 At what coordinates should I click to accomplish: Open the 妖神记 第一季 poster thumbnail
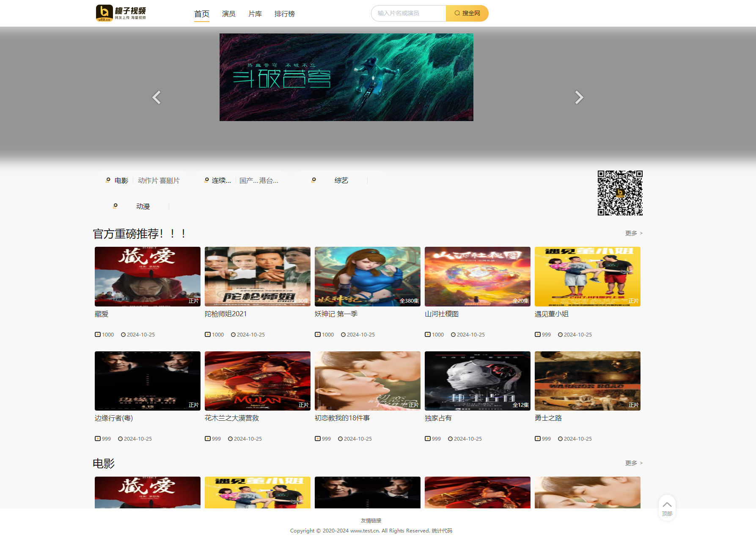coord(368,276)
